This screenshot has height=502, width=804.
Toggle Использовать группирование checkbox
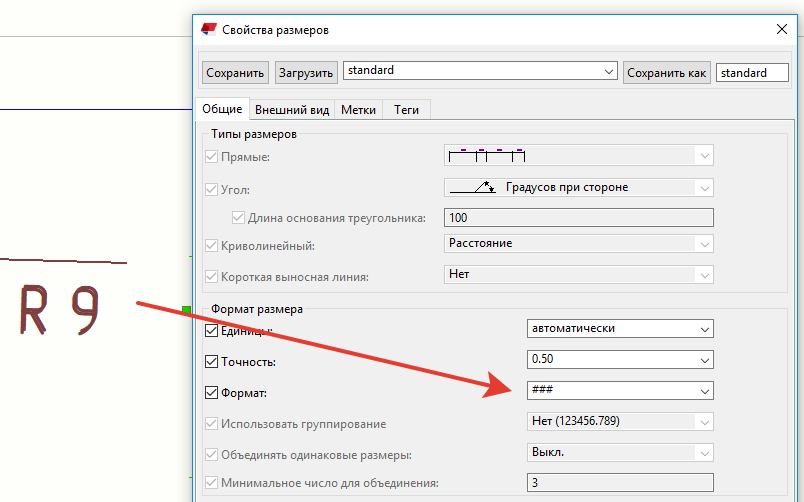point(211,424)
